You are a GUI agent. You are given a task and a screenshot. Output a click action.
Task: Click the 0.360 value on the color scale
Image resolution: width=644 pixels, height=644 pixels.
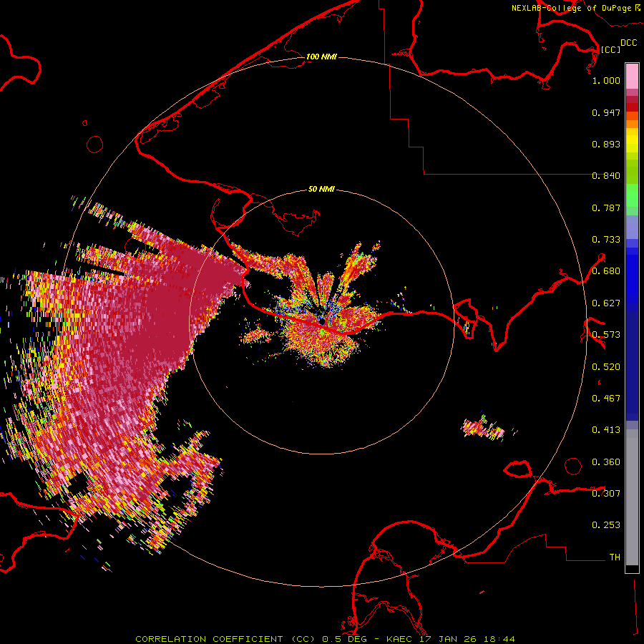click(x=606, y=462)
